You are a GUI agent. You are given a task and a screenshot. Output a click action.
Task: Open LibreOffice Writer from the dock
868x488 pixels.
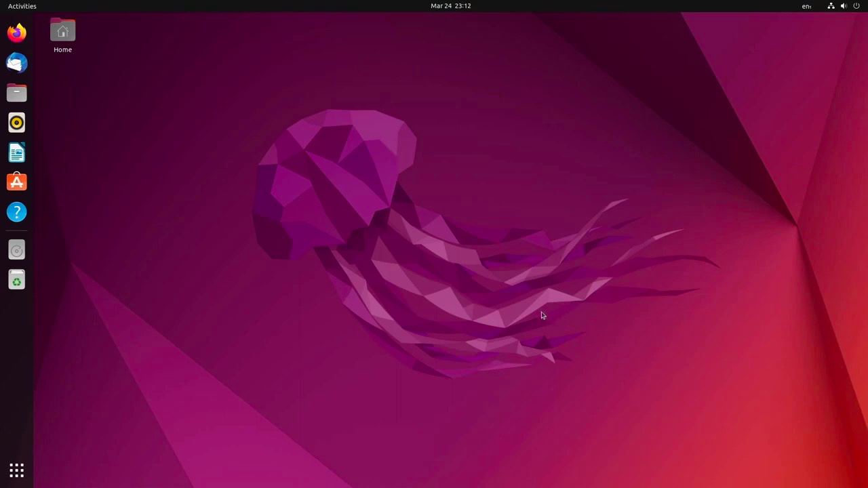17,152
